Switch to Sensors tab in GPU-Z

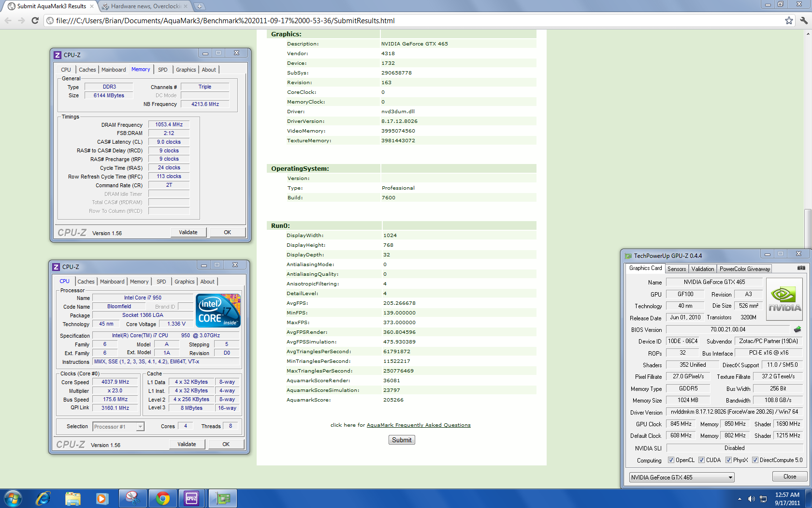[x=677, y=269]
